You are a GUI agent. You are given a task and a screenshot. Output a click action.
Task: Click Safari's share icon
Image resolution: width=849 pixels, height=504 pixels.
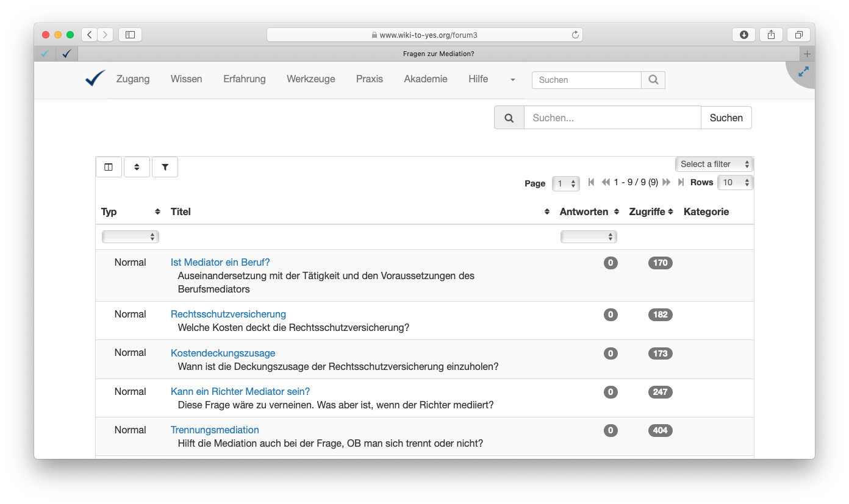coord(771,35)
